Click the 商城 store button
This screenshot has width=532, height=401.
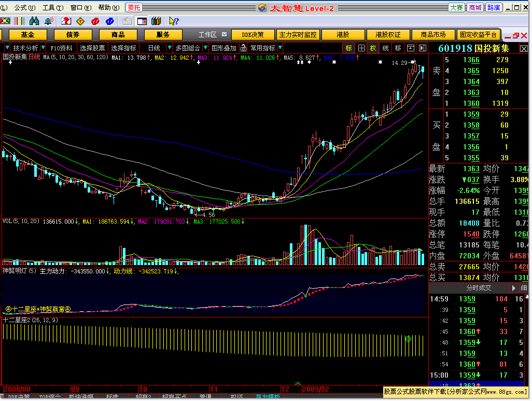(x=475, y=7)
